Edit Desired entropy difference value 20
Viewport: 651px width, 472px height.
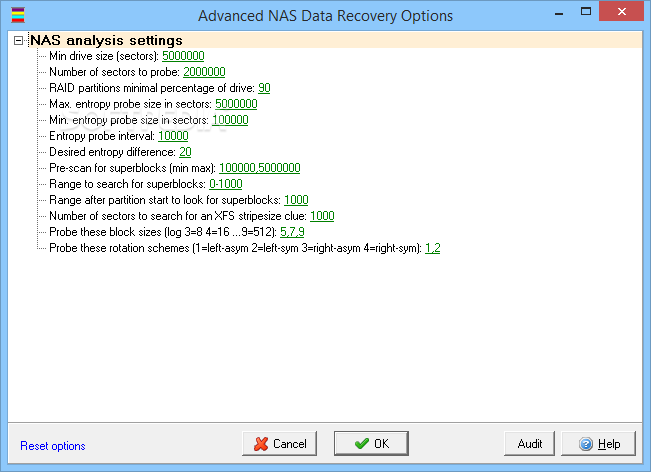(x=185, y=152)
